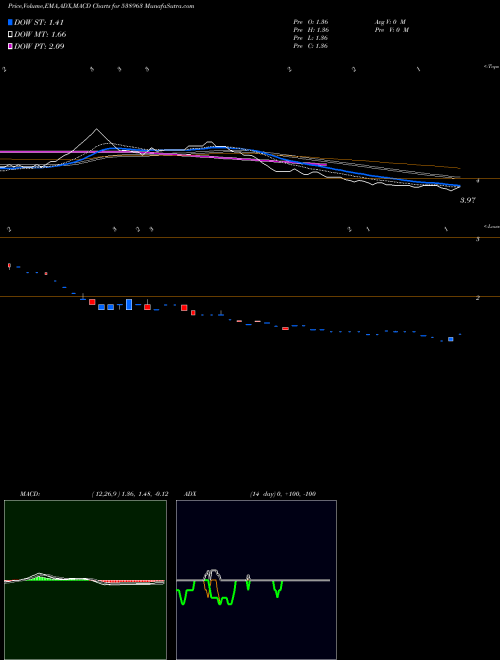Click the Tops label at right edge
Screen dimensions: 500x660
492,67
